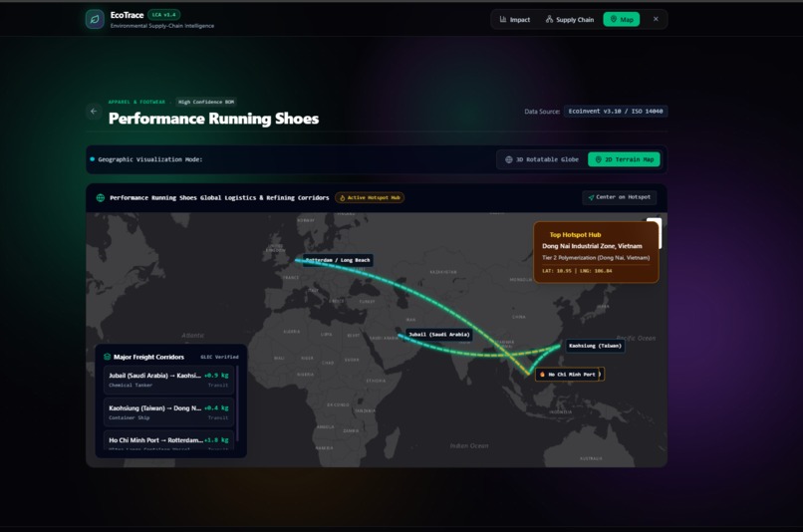This screenshot has width=803, height=532.
Task: Click the Major Freight Corridors box icon
Action: (x=107, y=357)
